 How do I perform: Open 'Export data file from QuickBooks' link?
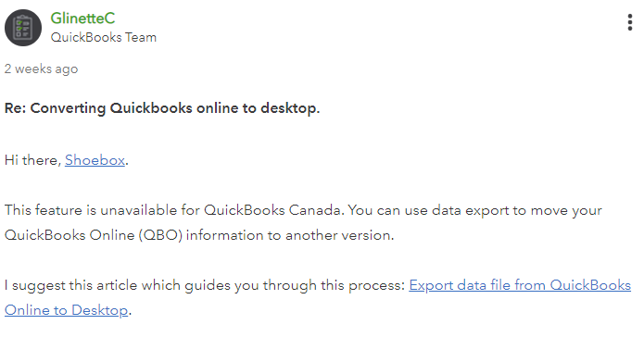point(520,285)
